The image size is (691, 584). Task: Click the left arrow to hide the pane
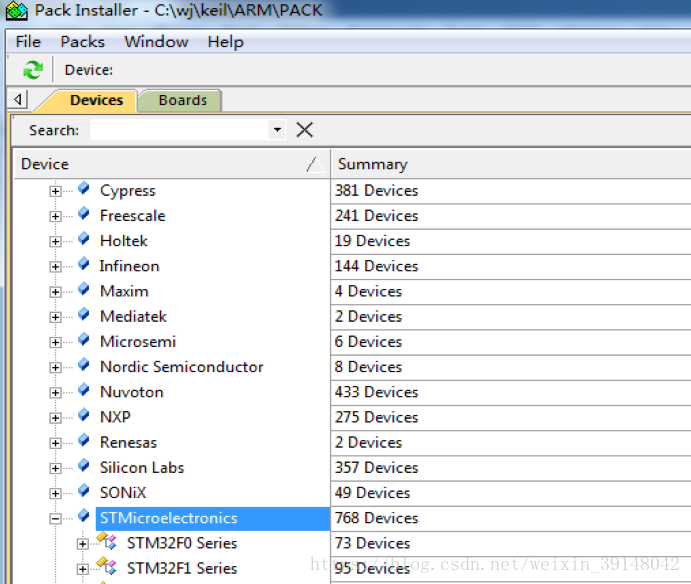tap(18, 100)
